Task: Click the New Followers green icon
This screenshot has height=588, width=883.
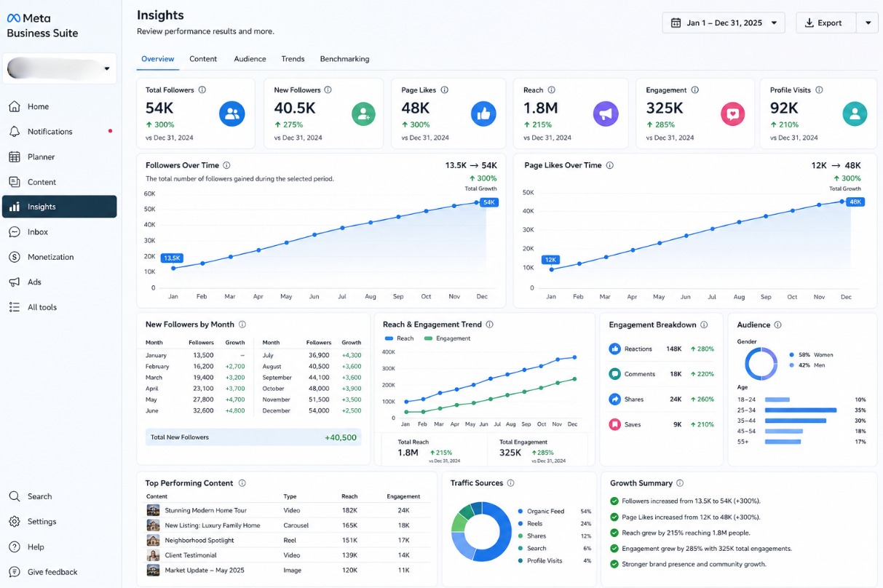Action: point(363,114)
